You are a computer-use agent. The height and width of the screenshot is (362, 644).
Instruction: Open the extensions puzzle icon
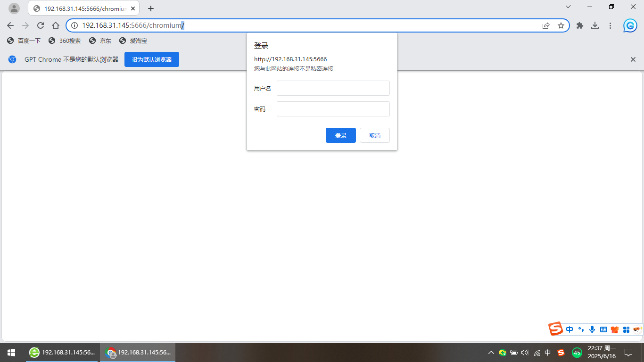[x=580, y=25]
